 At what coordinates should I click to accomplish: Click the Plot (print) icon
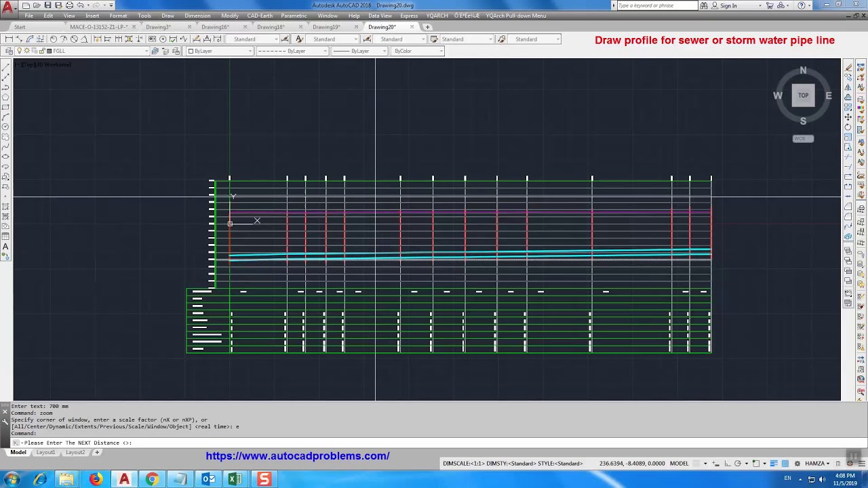(x=69, y=5)
